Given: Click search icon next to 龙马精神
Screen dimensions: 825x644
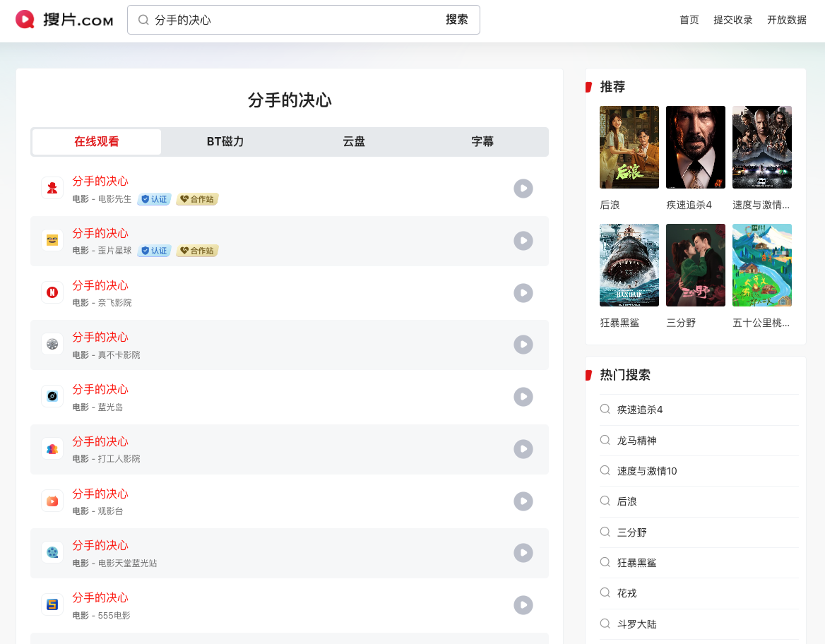Looking at the screenshot, I should [x=605, y=440].
